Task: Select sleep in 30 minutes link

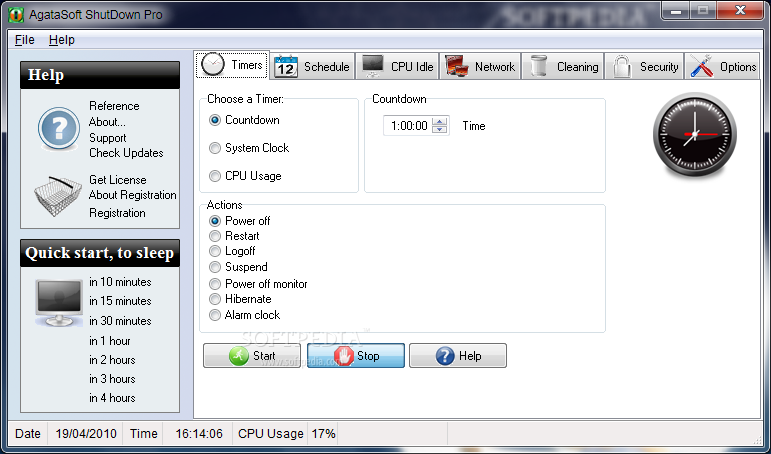Action: [120, 321]
